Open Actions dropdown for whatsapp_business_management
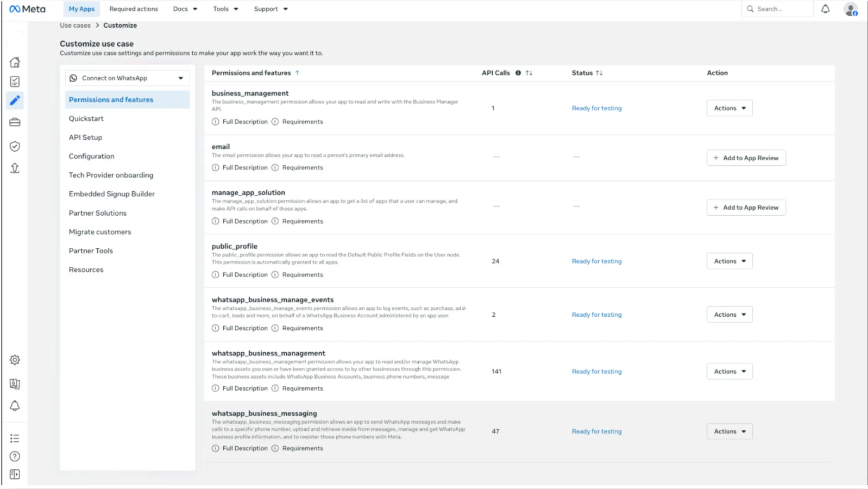Screen dimensions: 868x489 pyautogui.click(x=729, y=372)
